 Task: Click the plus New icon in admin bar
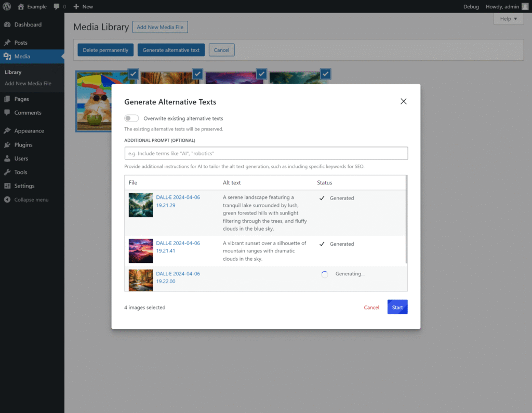pos(76,6)
